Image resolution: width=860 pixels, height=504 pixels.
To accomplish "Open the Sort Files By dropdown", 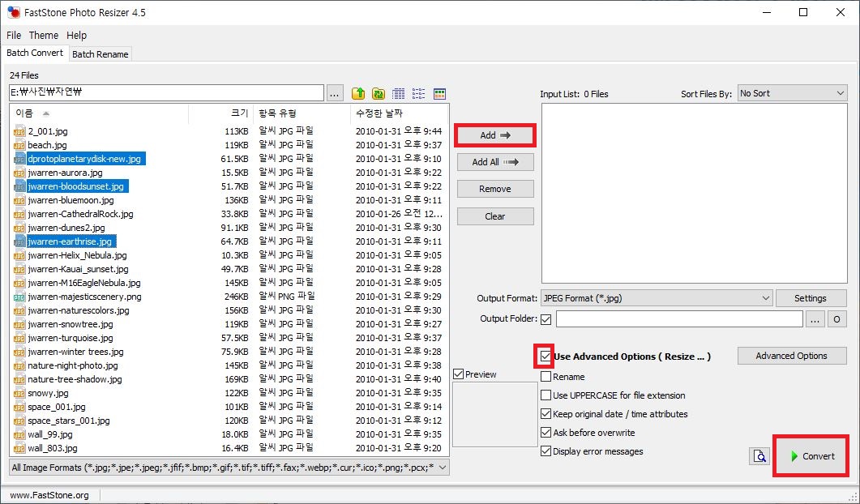I will point(792,93).
